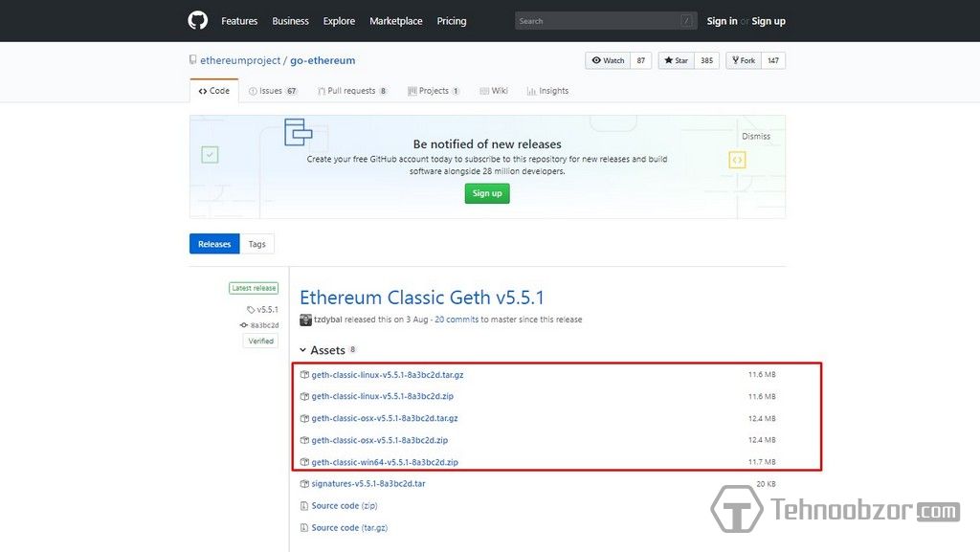
Task: Download geth-classic-linux-v5.5.1-8a3bc2d.zip
Action: [383, 396]
